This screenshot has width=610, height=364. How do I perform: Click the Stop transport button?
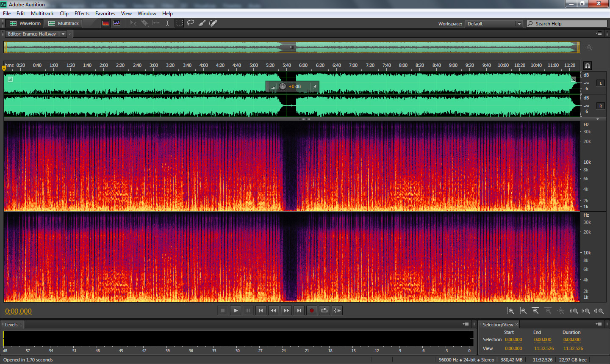coord(223,311)
